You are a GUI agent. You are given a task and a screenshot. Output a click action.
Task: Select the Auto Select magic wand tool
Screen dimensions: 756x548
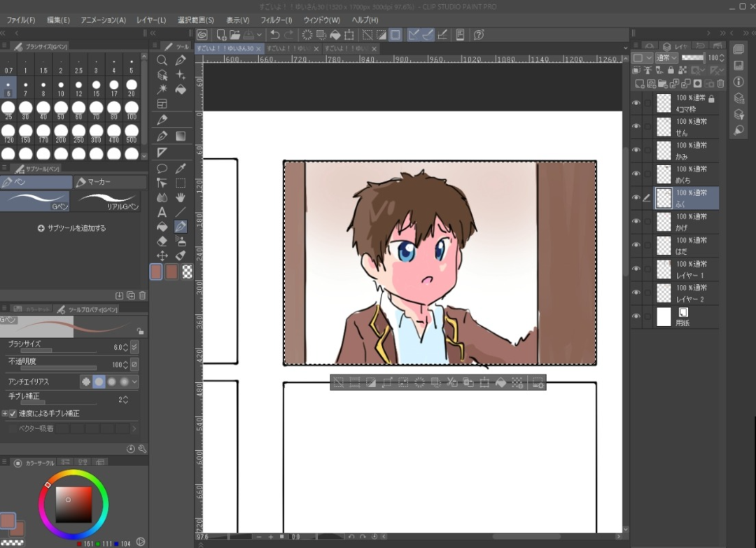pos(162,90)
